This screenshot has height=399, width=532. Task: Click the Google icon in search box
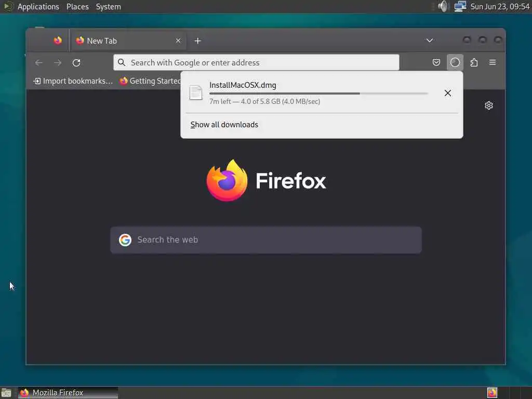[x=125, y=240]
